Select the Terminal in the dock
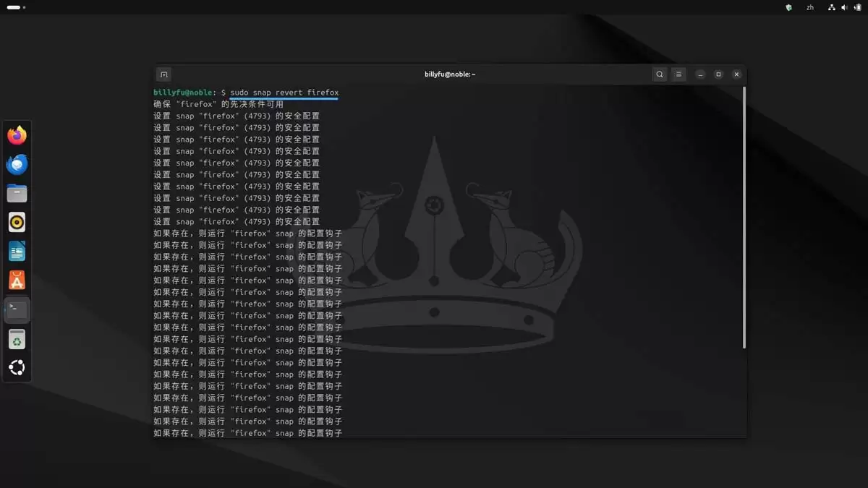The height and width of the screenshot is (488, 868). 17,309
